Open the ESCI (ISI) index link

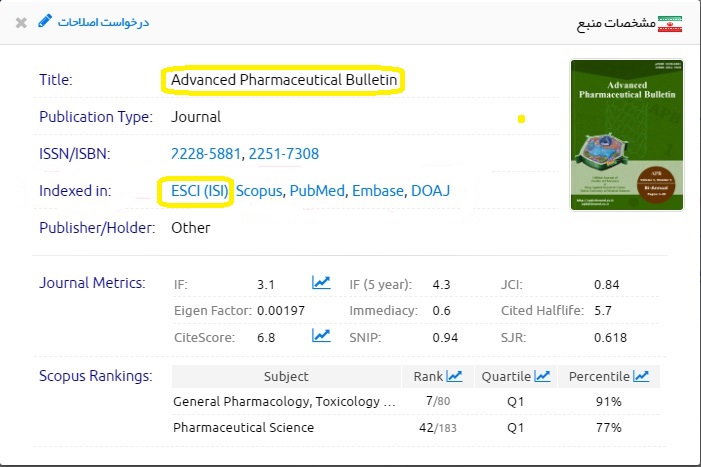point(195,190)
